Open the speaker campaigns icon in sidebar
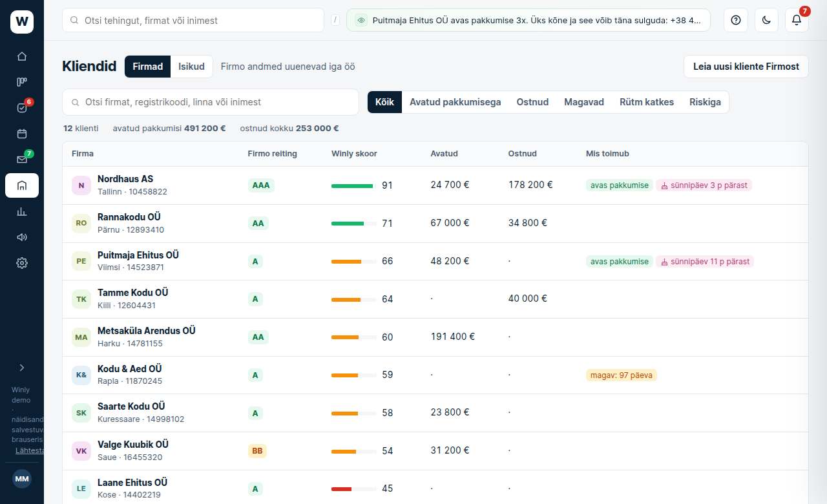Viewport: 827px width, 504px height. click(22, 237)
